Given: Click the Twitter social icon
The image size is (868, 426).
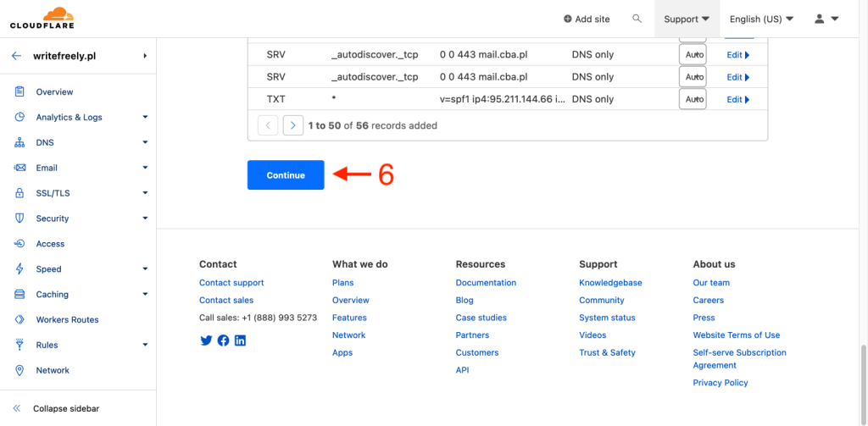Looking at the screenshot, I should click(206, 340).
